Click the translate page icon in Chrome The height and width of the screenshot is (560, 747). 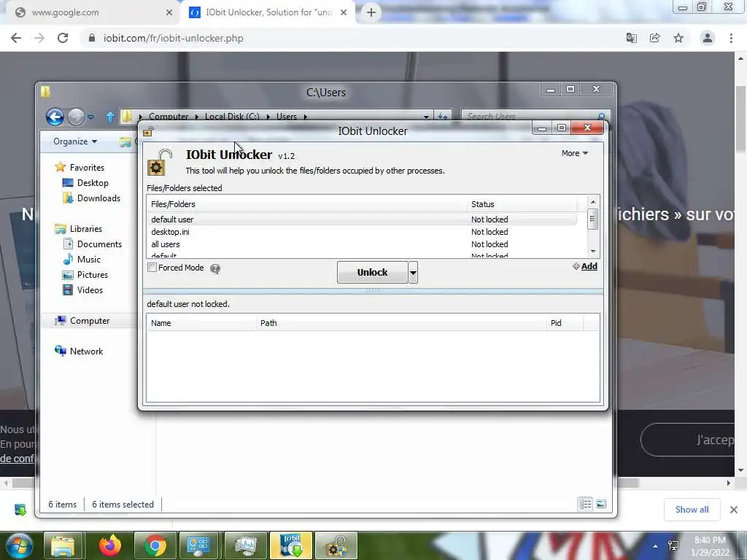(631, 38)
